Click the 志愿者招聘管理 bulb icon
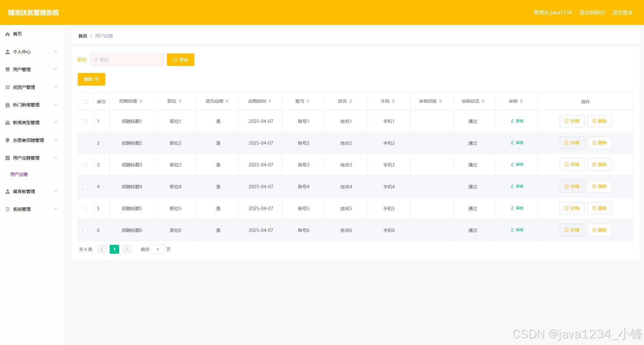Image resolution: width=644 pixels, height=345 pixels. click(x=8, y=140)
